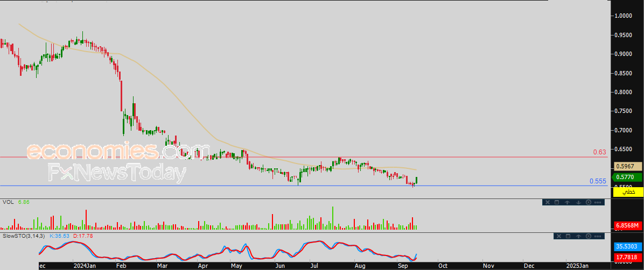Maximize the VOL indicator panel

point(557,202)
